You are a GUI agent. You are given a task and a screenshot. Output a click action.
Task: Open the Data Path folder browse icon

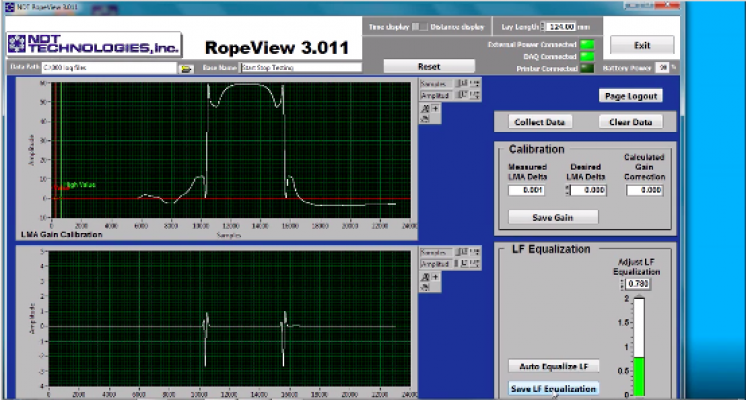click(x=185, y=68)
